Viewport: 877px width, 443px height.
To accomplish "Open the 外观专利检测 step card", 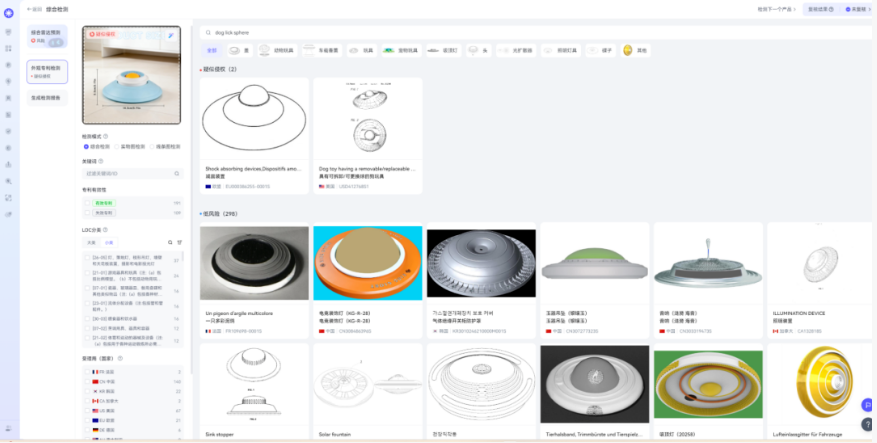I will click(x=47, y=72).
